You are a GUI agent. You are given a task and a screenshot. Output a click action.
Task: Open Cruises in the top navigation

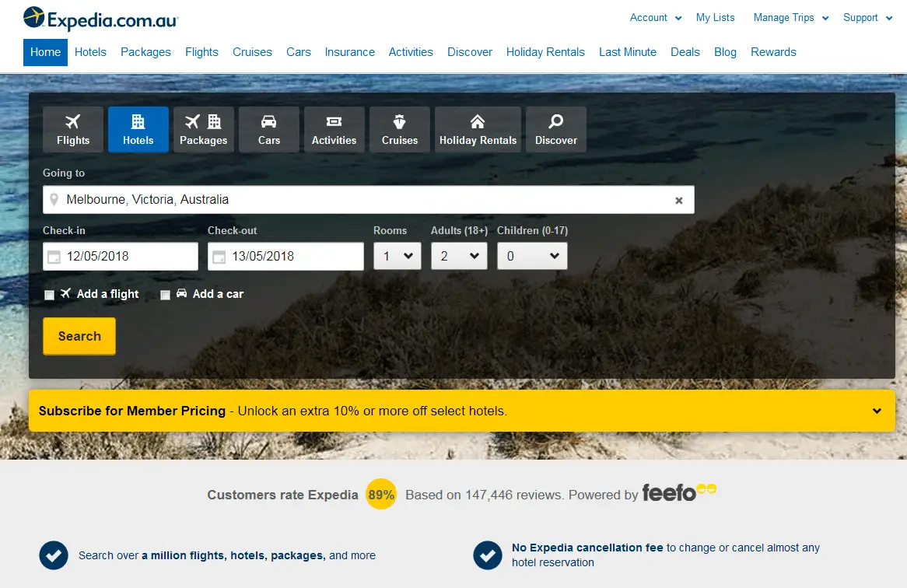tap(252, 52)
